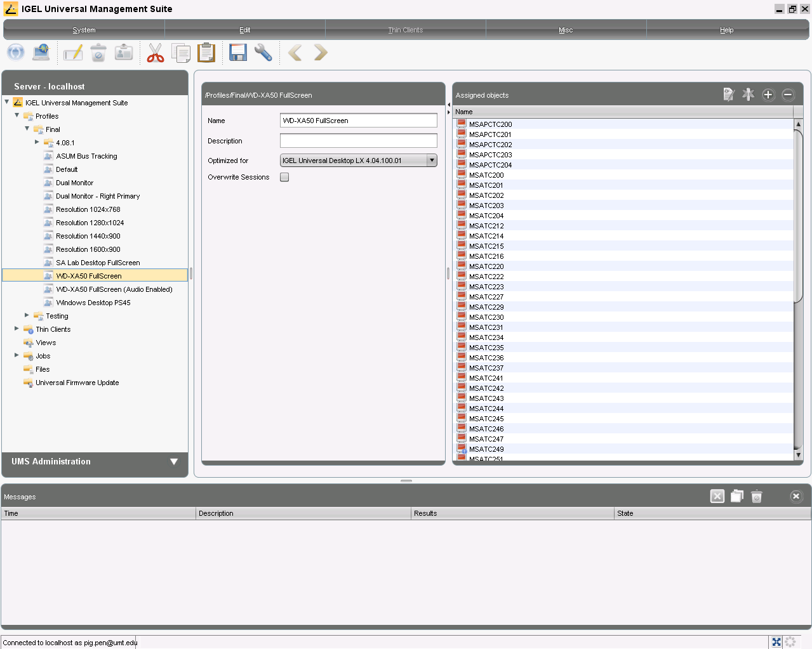Click the profile Name input field

point(359,121)
